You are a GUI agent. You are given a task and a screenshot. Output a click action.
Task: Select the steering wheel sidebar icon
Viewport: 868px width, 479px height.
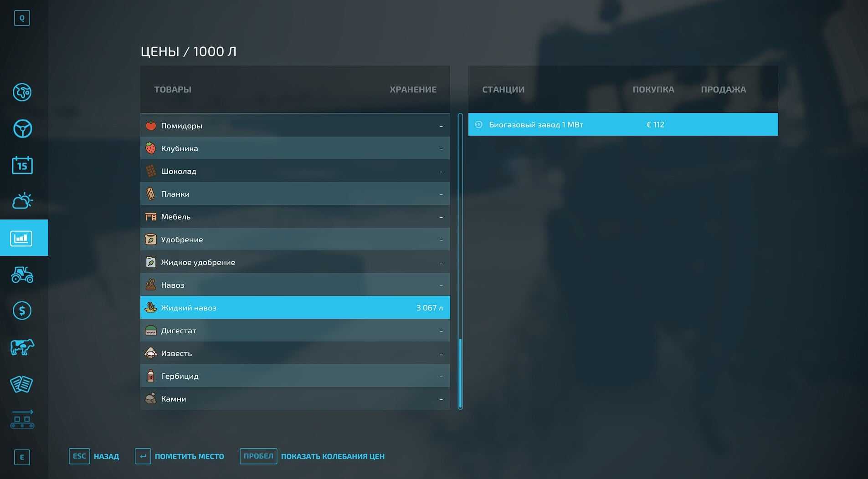pyautogui.click(x=22, y=129)
